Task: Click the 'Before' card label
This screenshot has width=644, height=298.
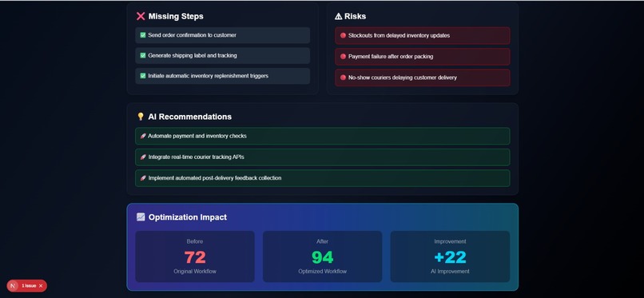Action: (195, 241)
